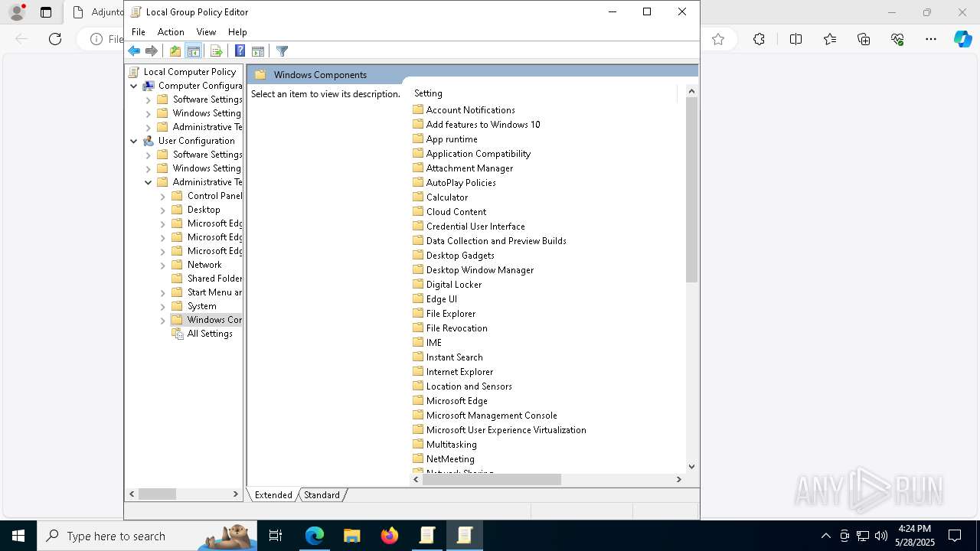Expand the Desktop tree node
Screen dimensions: 980x551
pos(163,210)
